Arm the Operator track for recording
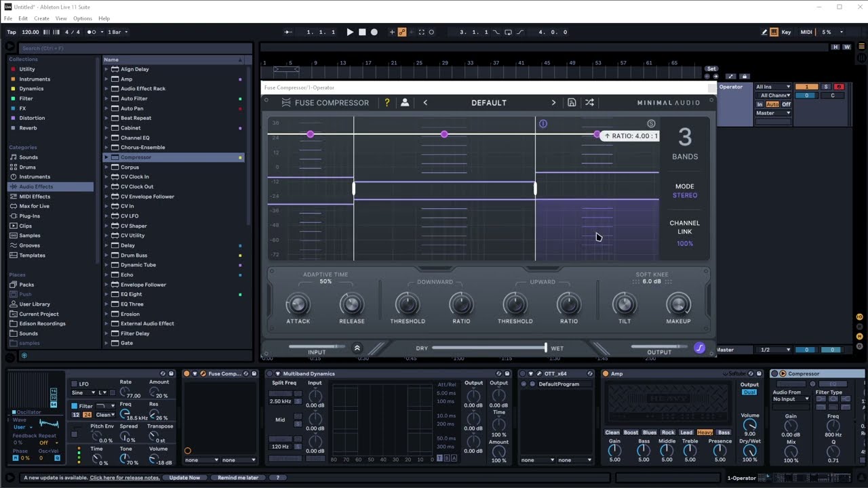 click(x=839, y=87)
